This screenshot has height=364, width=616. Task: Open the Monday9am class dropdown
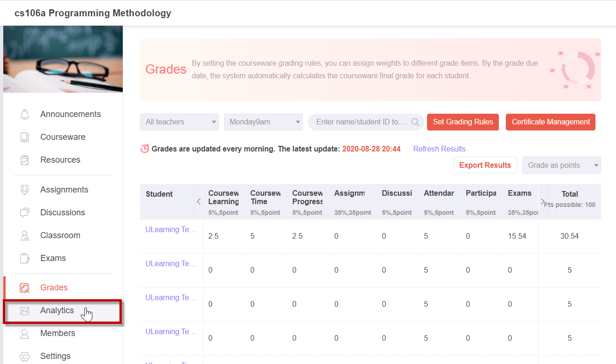coord(263,122)
